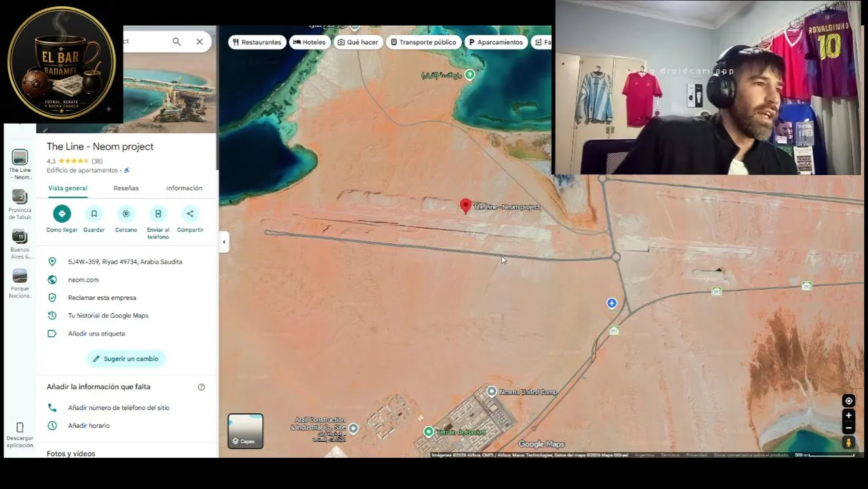Click Añadir horario
This screenshot has height=489, width=868.
[89, 426]
